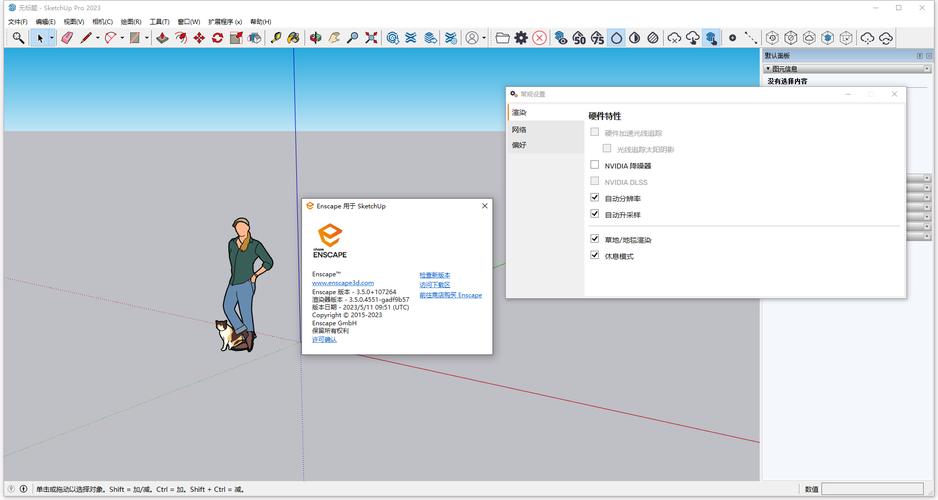Screen dimensions: 938x500
Task: Click the Zoom Extents tool
Action: click(x=371, y=38)
